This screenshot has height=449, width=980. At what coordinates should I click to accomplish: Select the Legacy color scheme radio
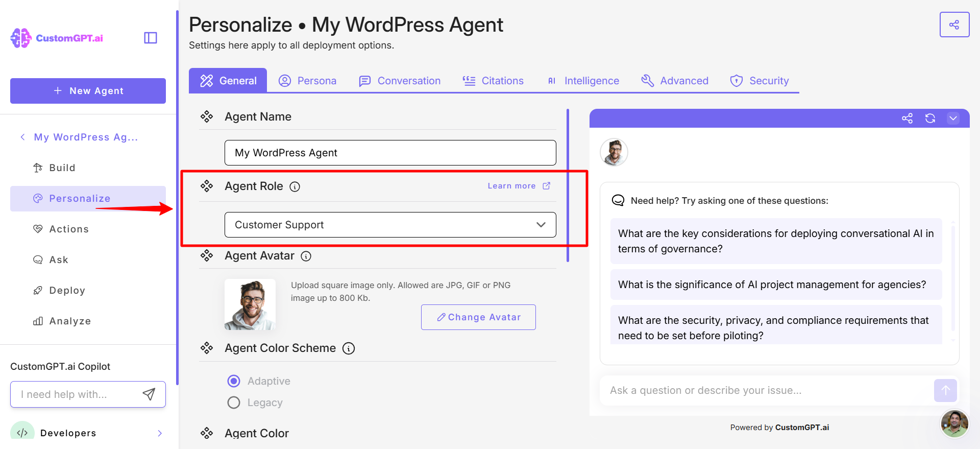coord(234,403)
